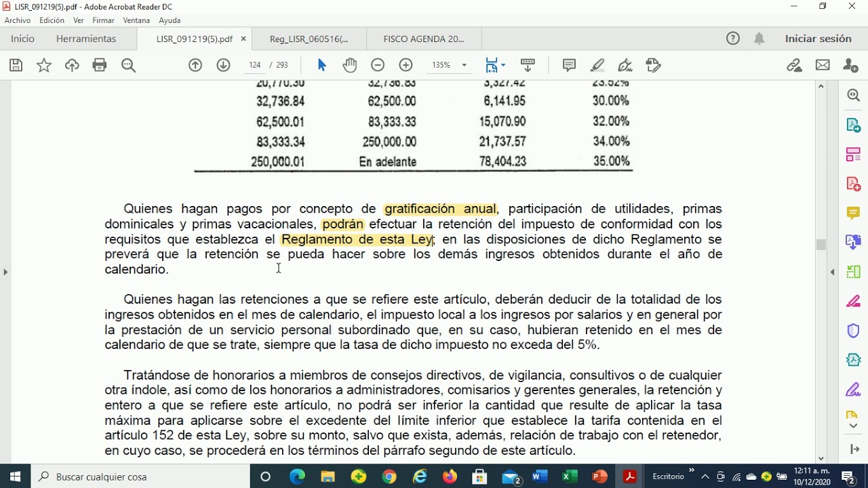
Task: Open the Edición menu
Action: click(52, 20)
